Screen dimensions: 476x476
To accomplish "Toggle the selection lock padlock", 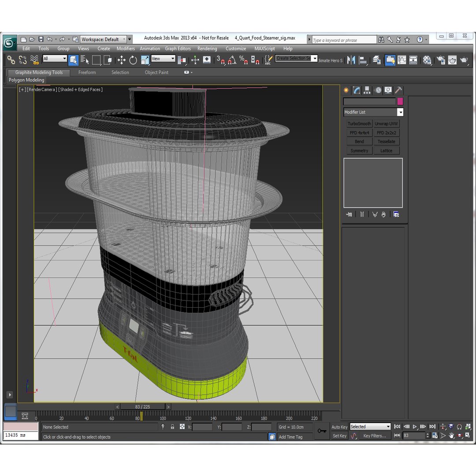I will pos(172,427).
